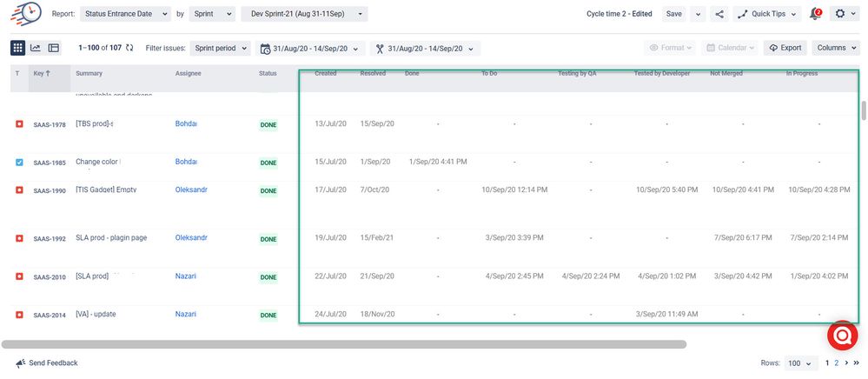The image size is (868, 379).
Task: Open issue key SAAS-2010
Action: (50, 277)
